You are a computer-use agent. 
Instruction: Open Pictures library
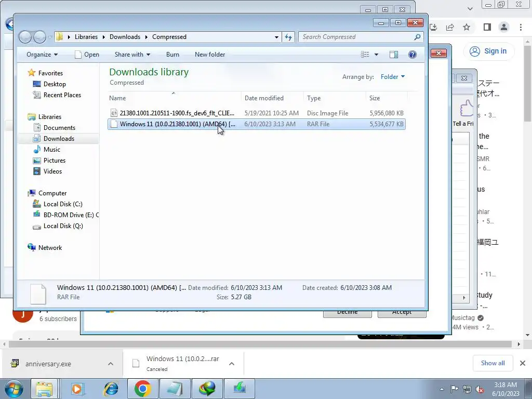click(54, 161)
